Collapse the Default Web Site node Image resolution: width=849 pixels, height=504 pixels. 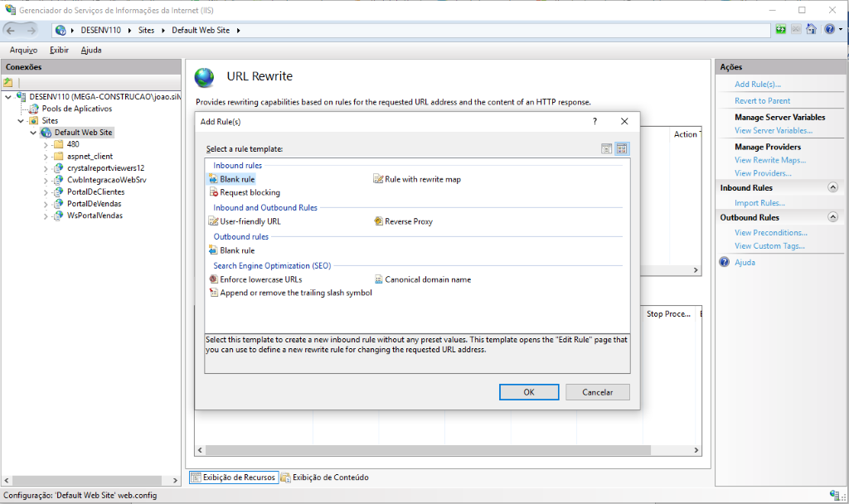point(34,133)
